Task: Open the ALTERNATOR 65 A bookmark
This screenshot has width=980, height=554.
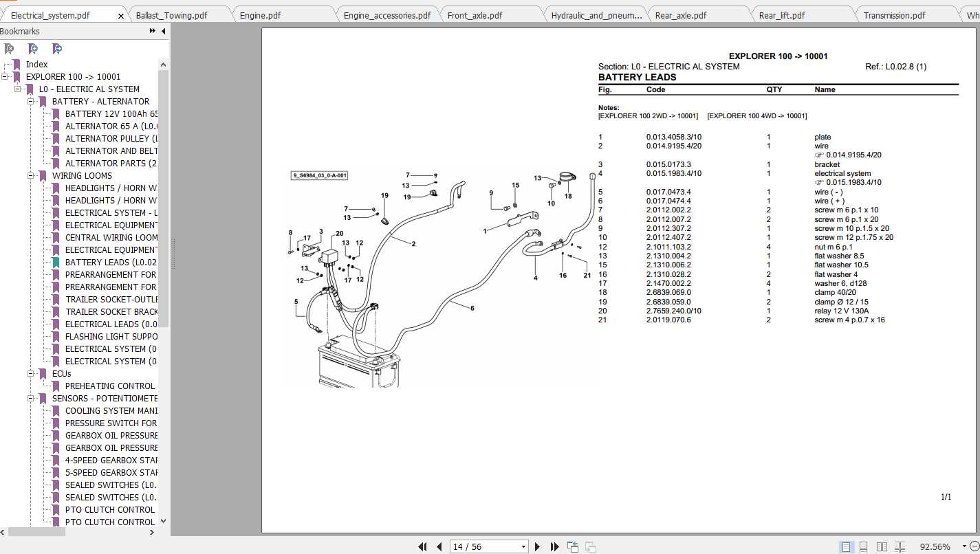Action: click(111, 126)
